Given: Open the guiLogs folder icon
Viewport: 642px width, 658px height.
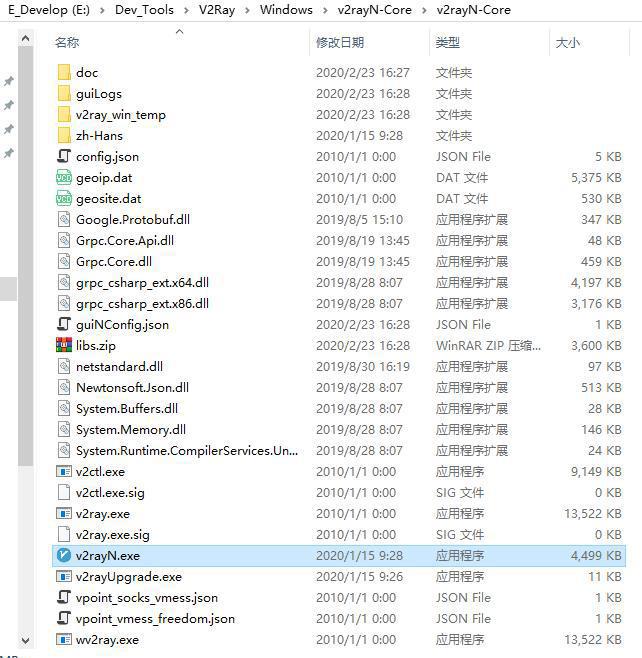Looking at the screenshot, I should (64, 93).
